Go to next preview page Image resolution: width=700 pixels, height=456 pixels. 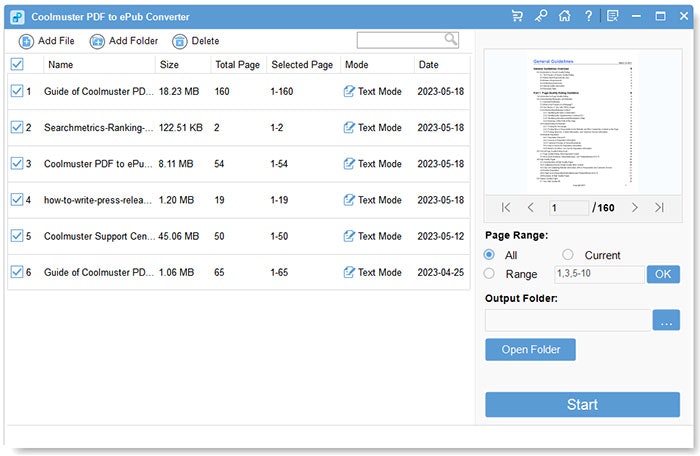[x=634, y=208]
